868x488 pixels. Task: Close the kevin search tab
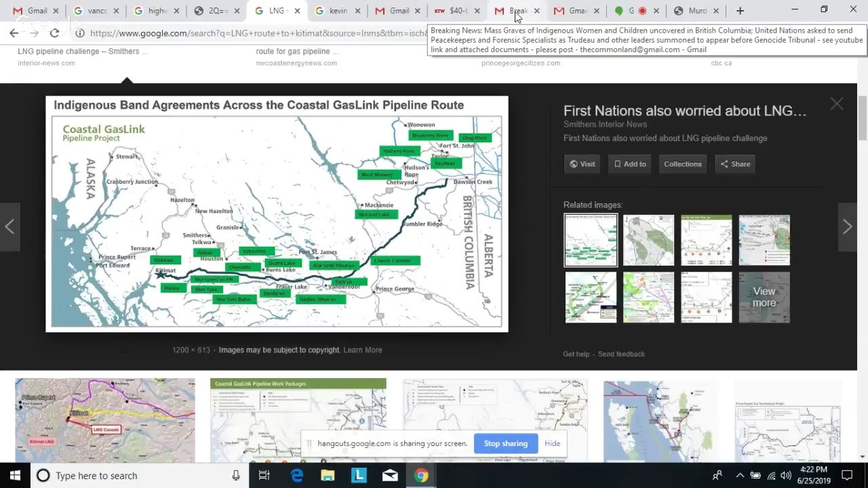click(359, 11)
